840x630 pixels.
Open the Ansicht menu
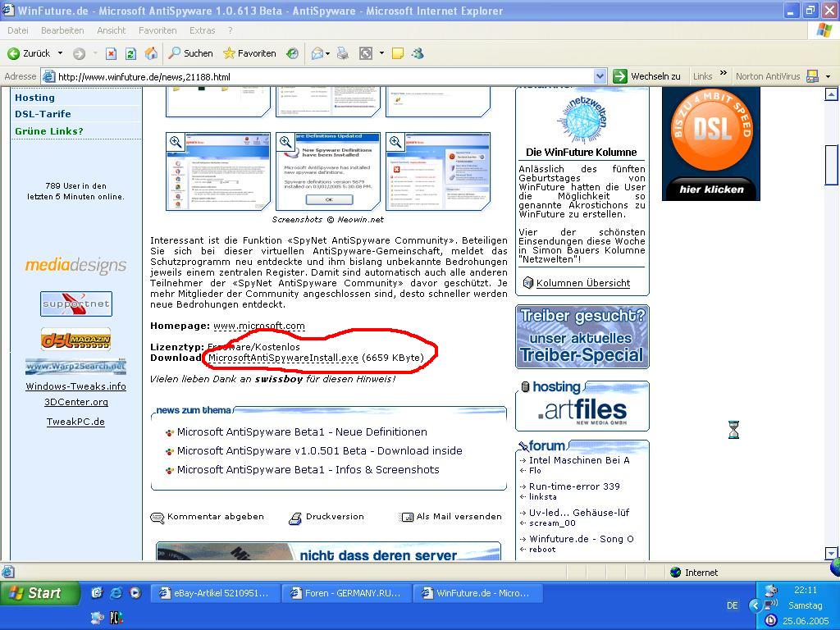coord(112,30)
